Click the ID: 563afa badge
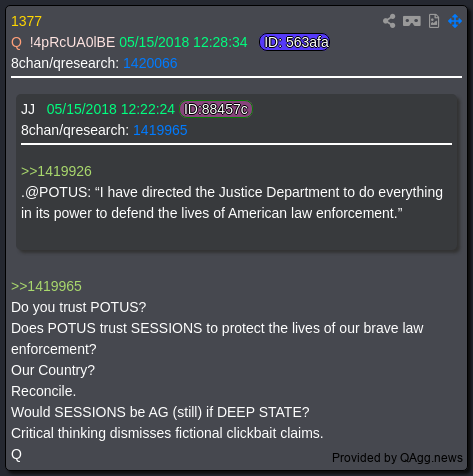This screenshot has height=476, width=473. (x=295, y=42)
